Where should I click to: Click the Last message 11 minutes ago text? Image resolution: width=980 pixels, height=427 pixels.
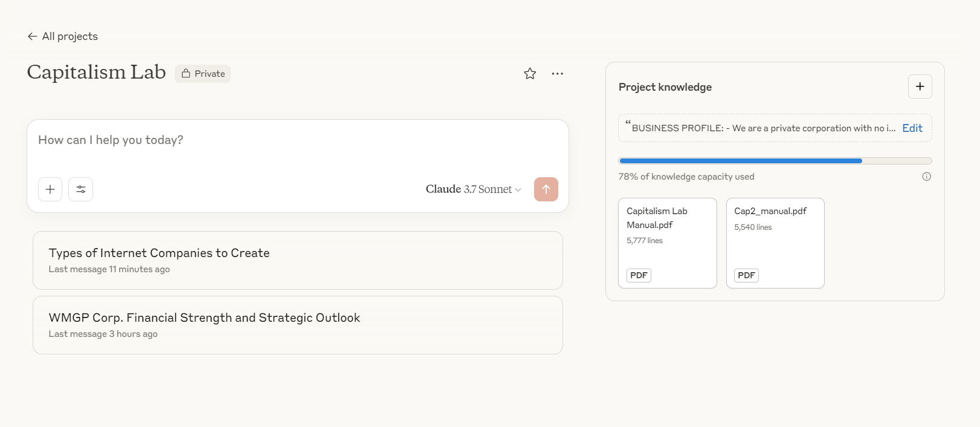pyautogui.click(x=109, y=269)
